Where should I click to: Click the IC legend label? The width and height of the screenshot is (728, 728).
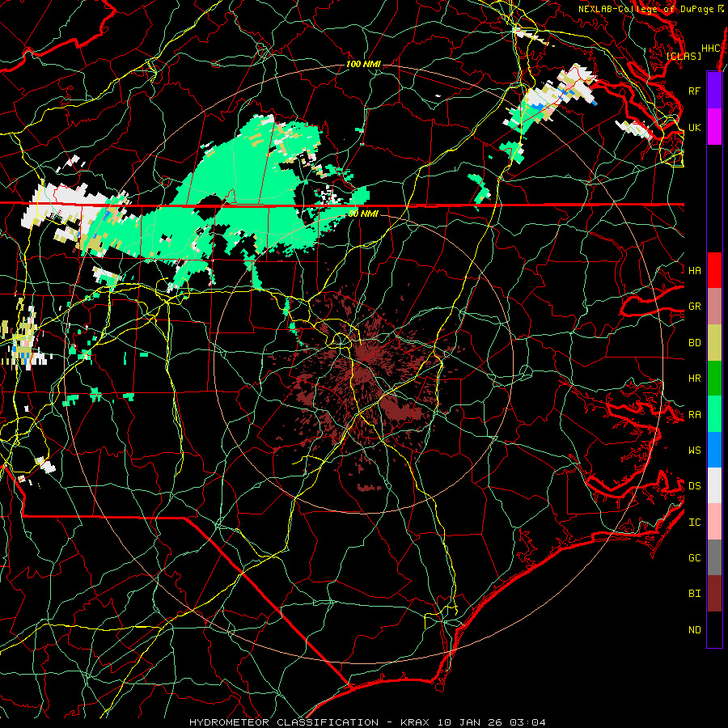point(694,523)
